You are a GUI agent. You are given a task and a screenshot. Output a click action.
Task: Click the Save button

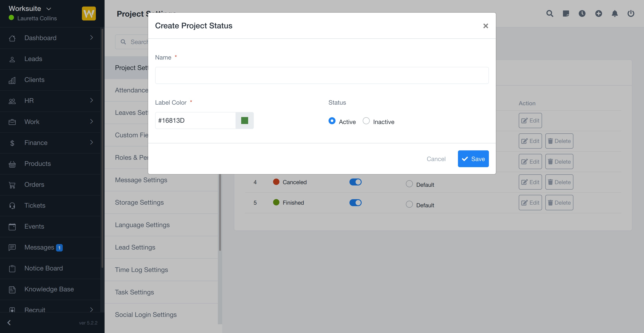[x=473, y=159]
